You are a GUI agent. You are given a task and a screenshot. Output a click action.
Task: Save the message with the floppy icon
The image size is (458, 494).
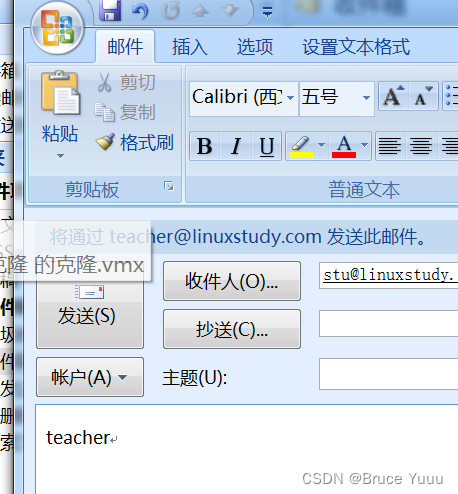(110, 10)
